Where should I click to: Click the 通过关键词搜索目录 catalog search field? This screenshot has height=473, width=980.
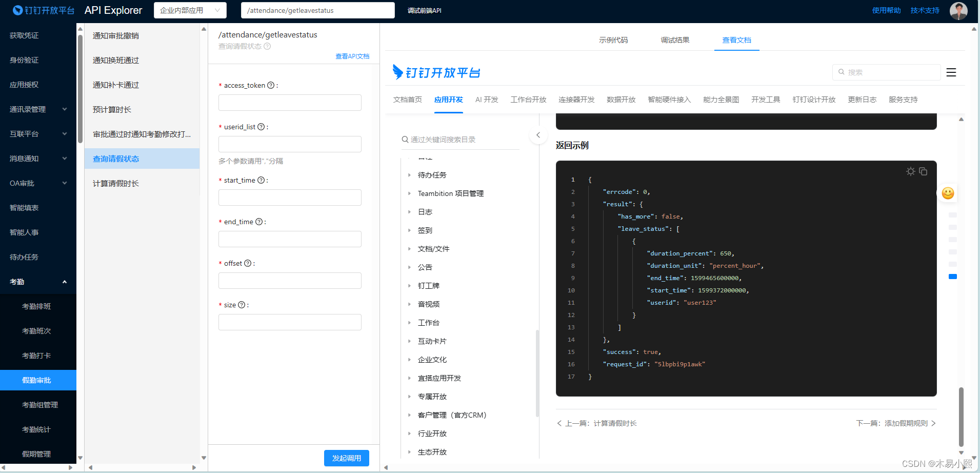460,140
